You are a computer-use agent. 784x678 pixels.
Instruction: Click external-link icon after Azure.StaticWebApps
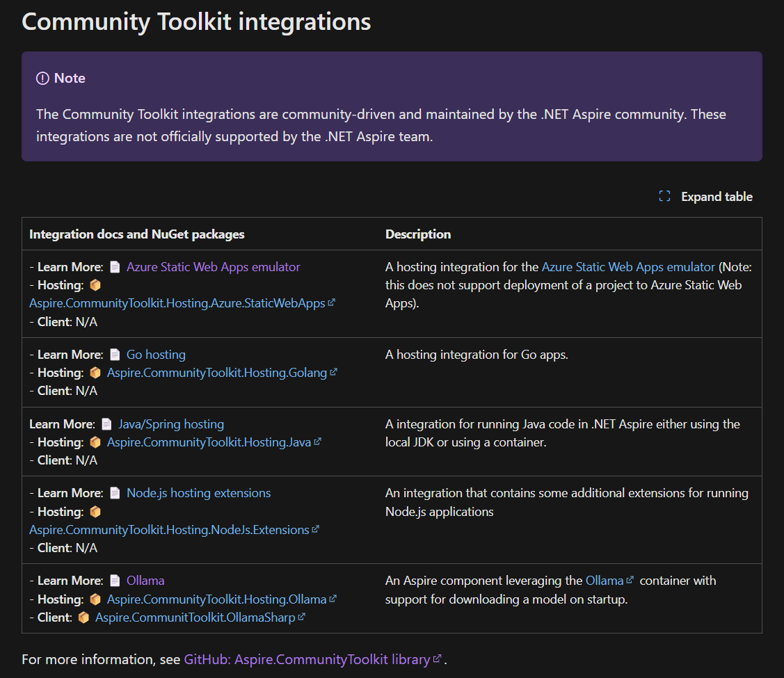click(x=332, y=302)
